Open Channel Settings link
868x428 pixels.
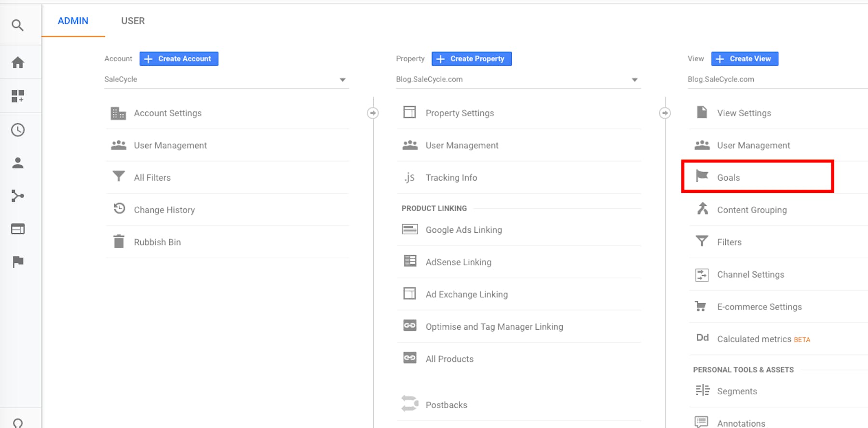tap(750, 275)
